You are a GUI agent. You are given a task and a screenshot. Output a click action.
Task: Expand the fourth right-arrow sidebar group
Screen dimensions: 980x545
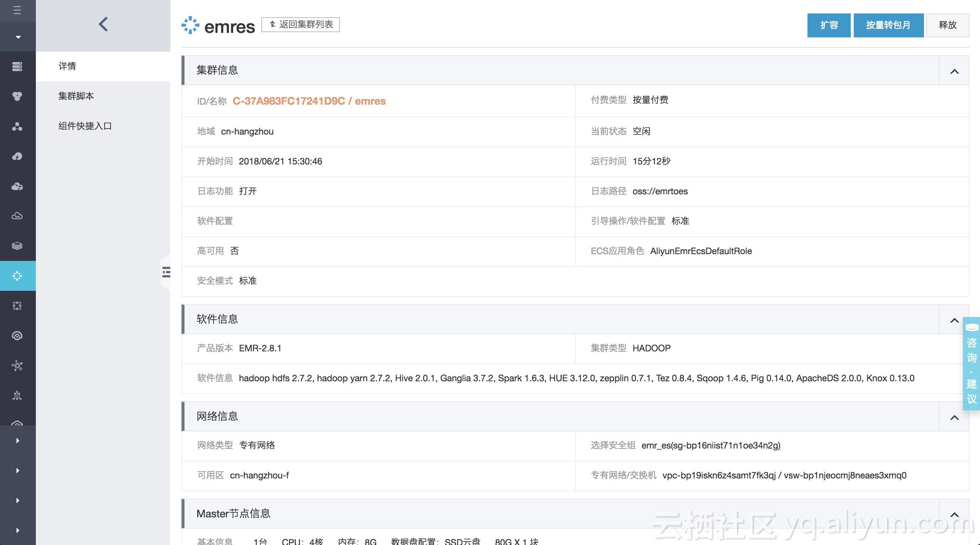click(x=18, y=530)
